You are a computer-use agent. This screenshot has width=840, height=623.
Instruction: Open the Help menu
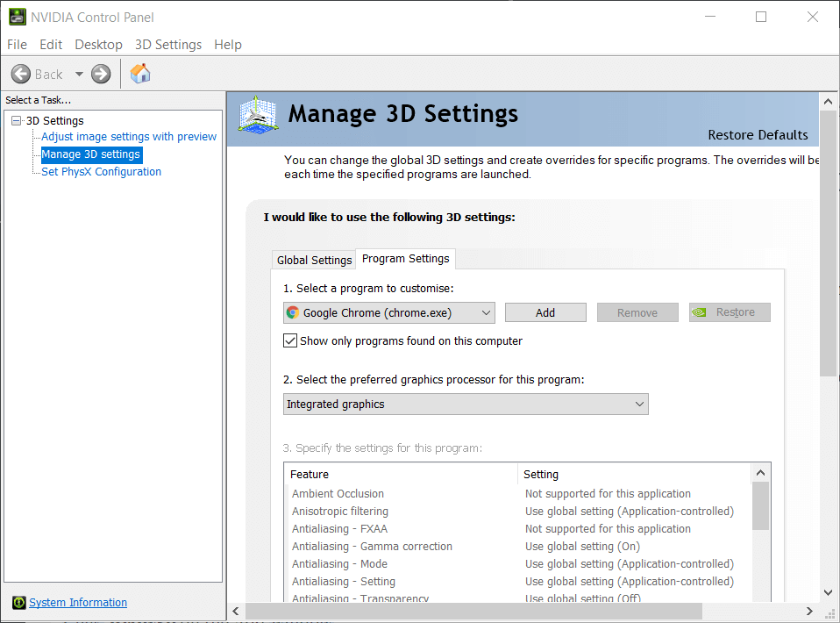(228, 45)
